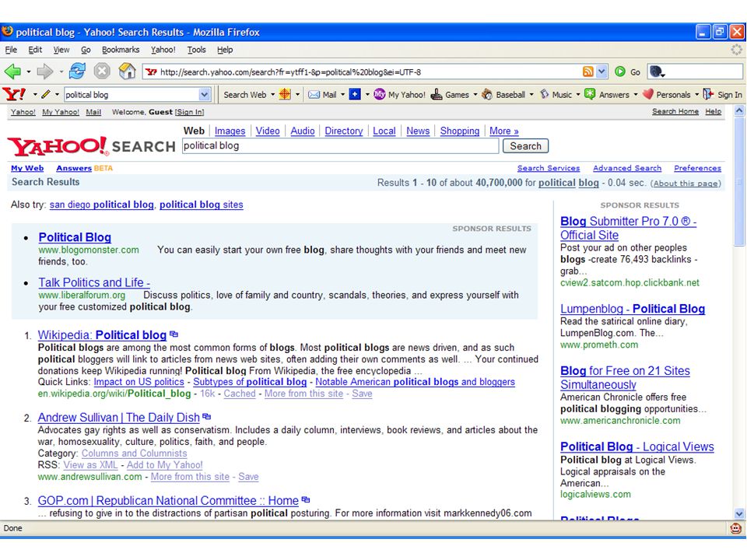The image size is (747, 560).
Task: Open the Lumpenblog - Political Blog sponsor link
Action: tap(632, 309)
